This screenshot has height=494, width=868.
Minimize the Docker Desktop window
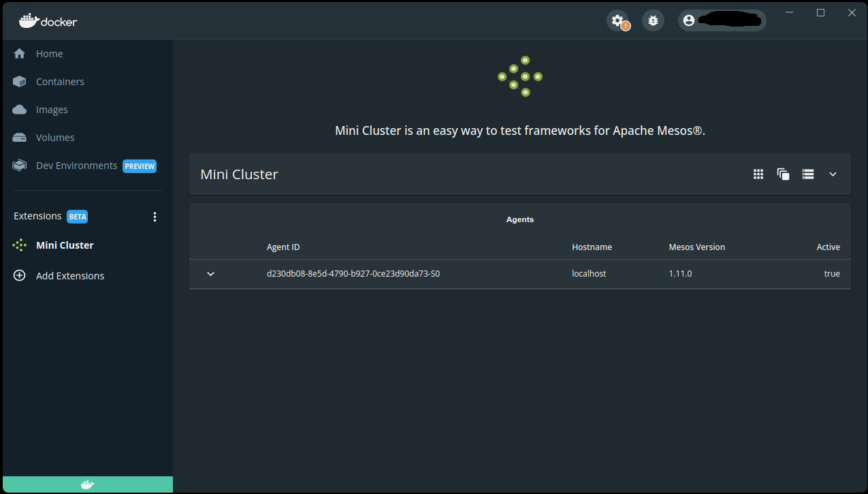coord(789,12)
